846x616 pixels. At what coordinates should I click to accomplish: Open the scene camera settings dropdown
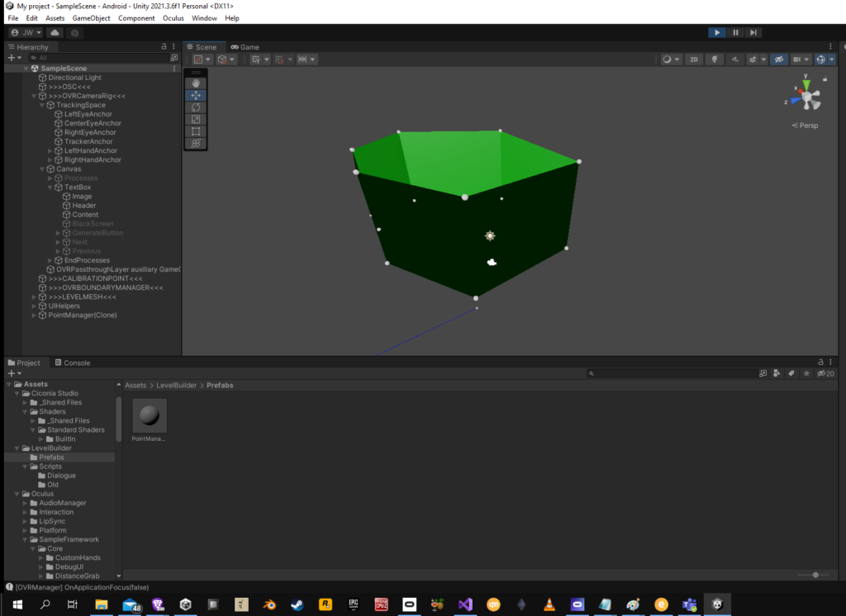point(801,59)
